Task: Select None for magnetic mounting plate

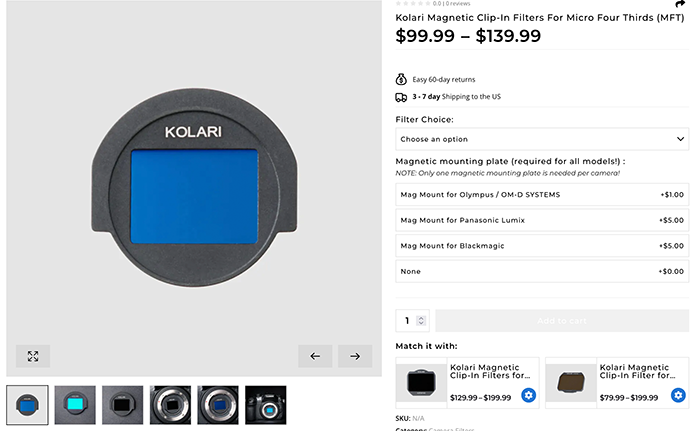Action: pos(541,271)
